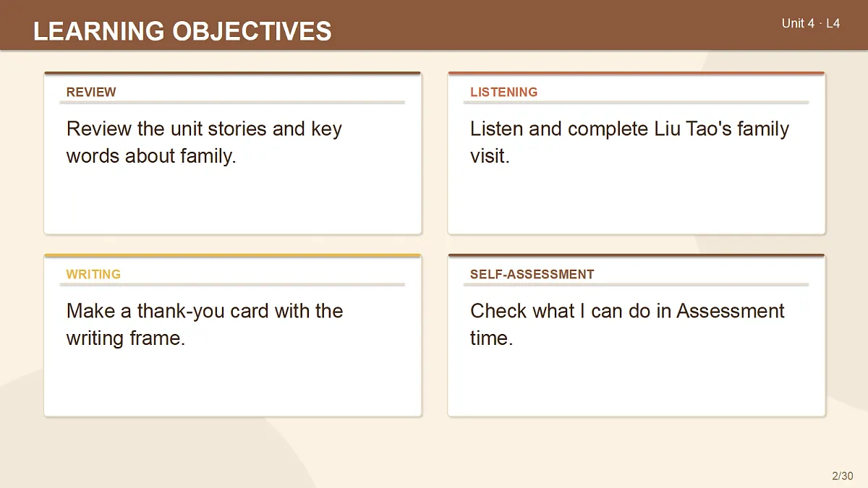Viewport: 868px width, 488px height.
Task: Click the REVIEW card heading
Action: pyautogui.click(x=91, y=92)
